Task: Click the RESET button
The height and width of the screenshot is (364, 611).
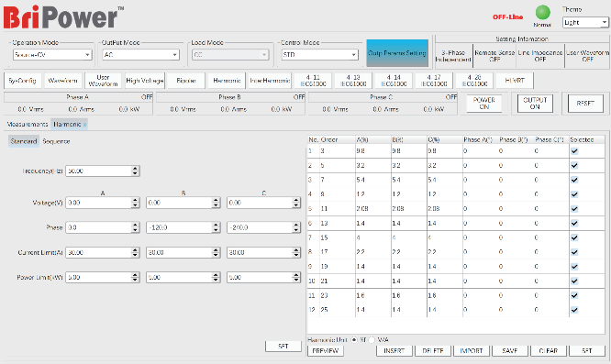Action: (x=585, y=104)
